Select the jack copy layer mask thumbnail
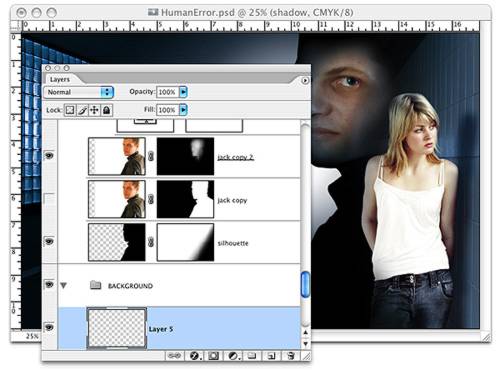Screen dimensions: 500x370 coord(185,199)
